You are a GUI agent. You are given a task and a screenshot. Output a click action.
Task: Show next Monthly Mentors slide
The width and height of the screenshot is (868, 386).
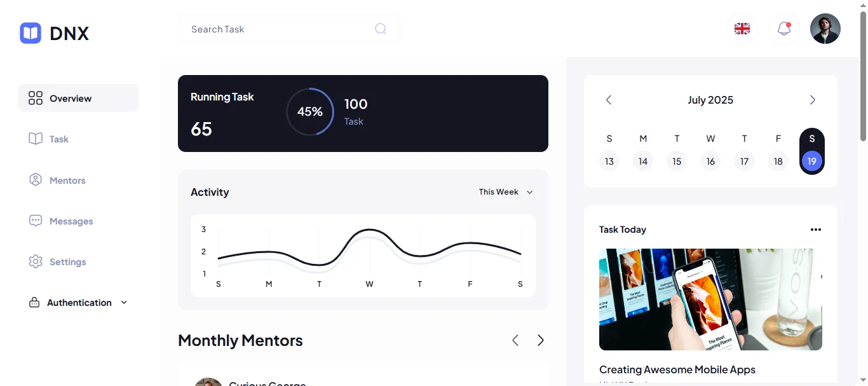pos(540,340)
